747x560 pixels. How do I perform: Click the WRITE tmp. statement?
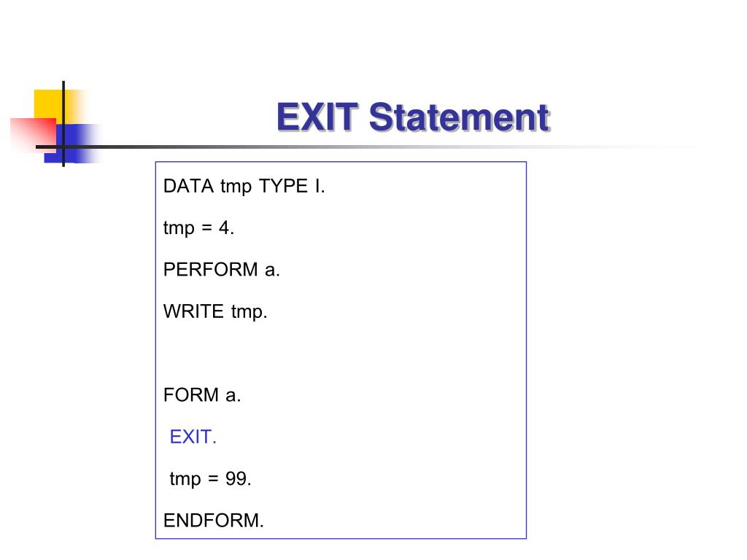[215, 312]
